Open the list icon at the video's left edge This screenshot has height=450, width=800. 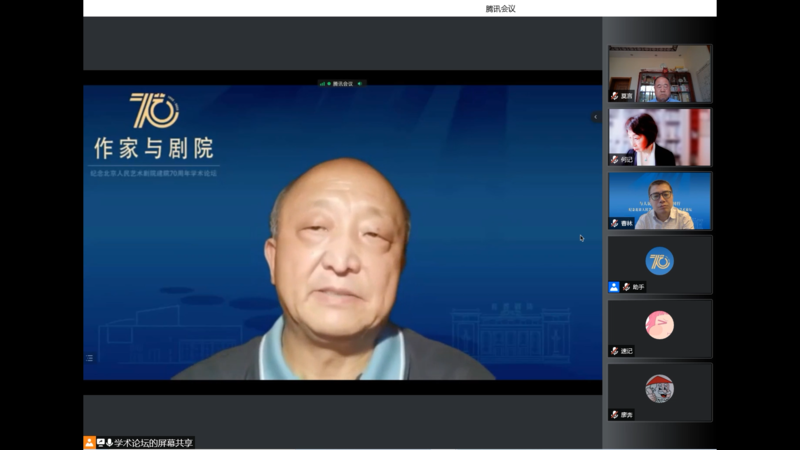coord(89,357)
